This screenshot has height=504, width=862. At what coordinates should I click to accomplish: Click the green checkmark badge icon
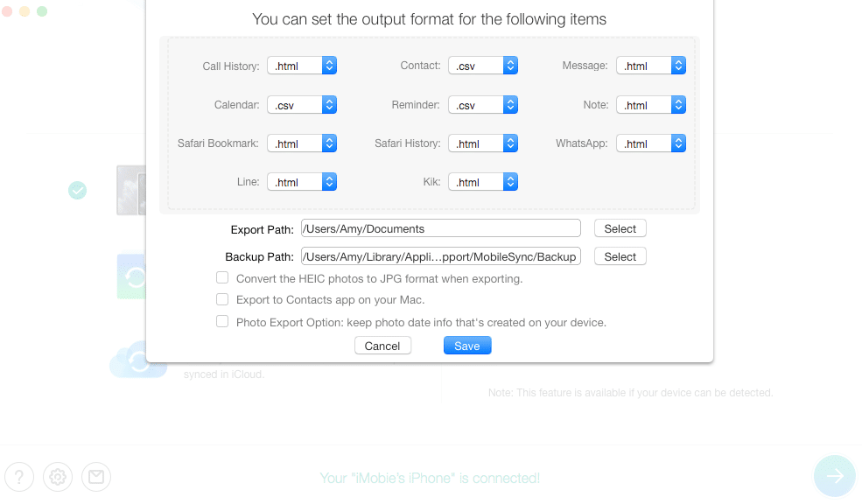pos(78,190)
